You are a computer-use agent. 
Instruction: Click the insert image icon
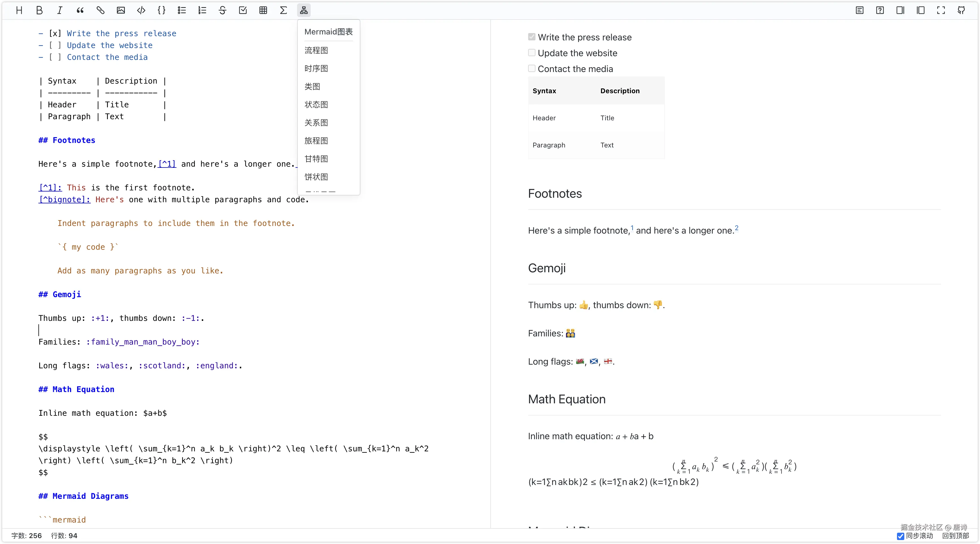pos(121,10)
